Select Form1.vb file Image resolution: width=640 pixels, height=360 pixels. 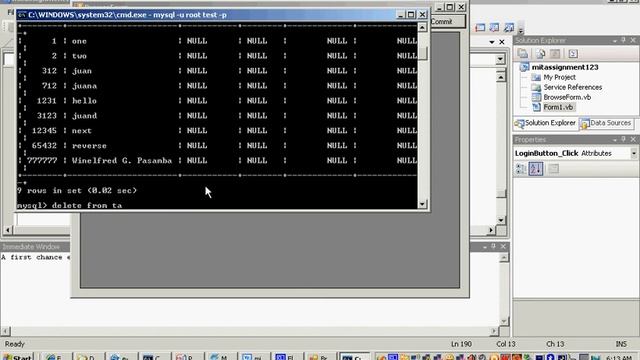coord(558,107)
